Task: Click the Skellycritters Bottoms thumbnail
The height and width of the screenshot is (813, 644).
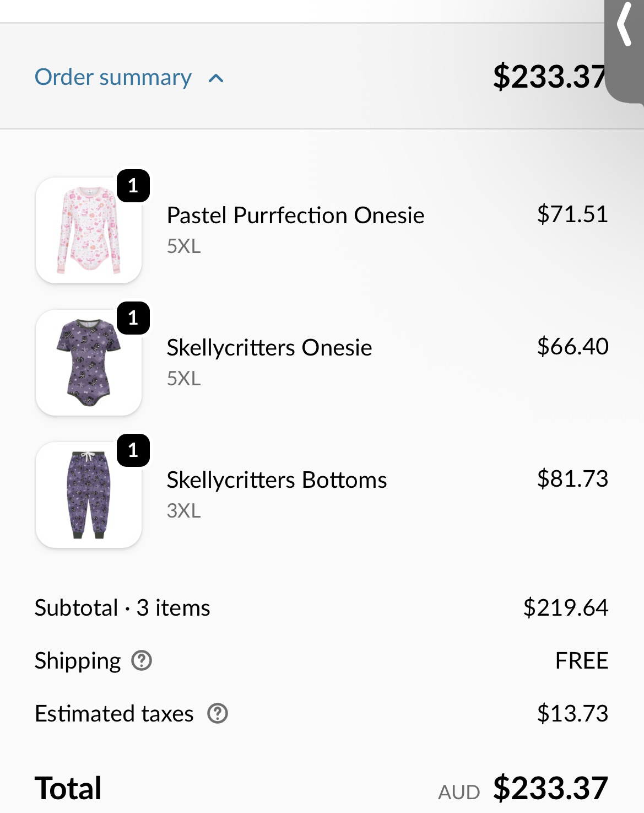Action: point(88,495)
